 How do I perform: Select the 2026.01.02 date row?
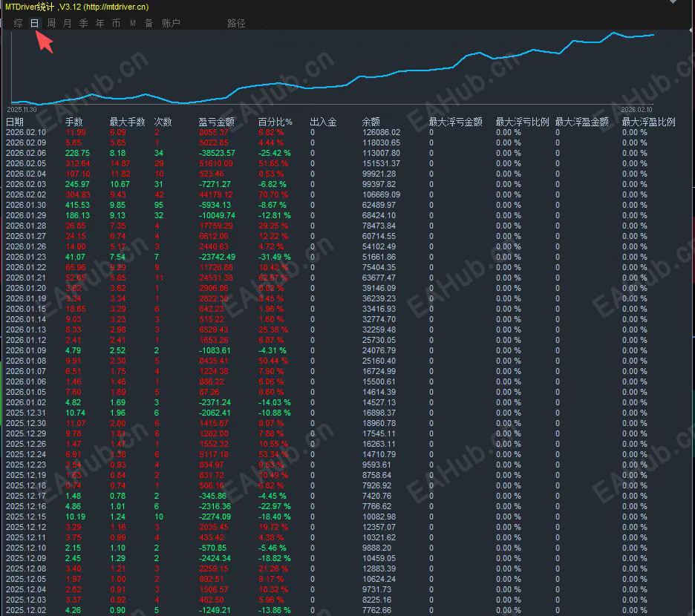tap(26, 402)
